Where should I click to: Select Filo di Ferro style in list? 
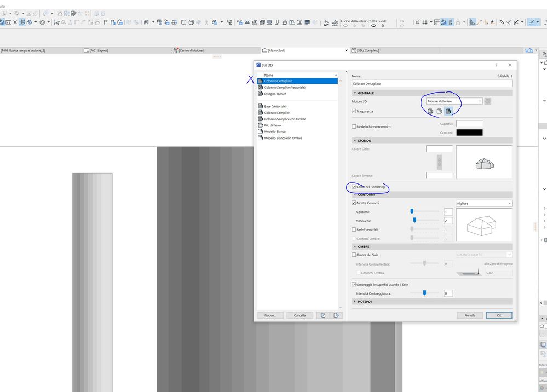point(272,125)
